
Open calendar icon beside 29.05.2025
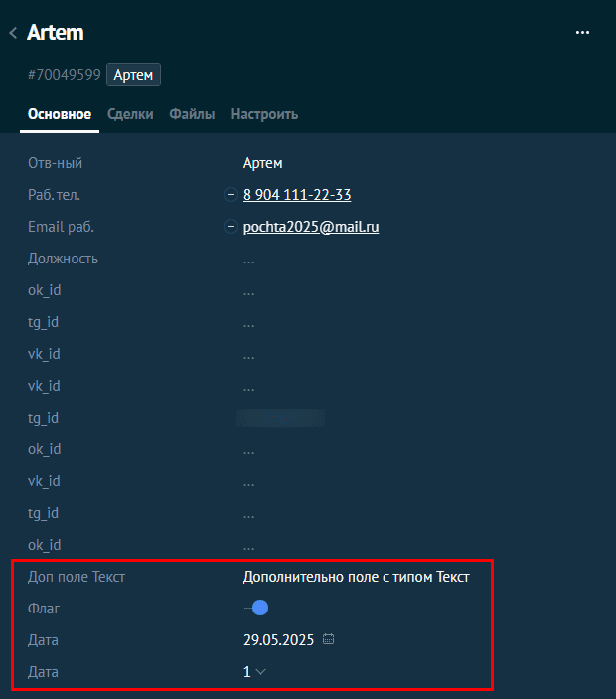tap(329, 640)
